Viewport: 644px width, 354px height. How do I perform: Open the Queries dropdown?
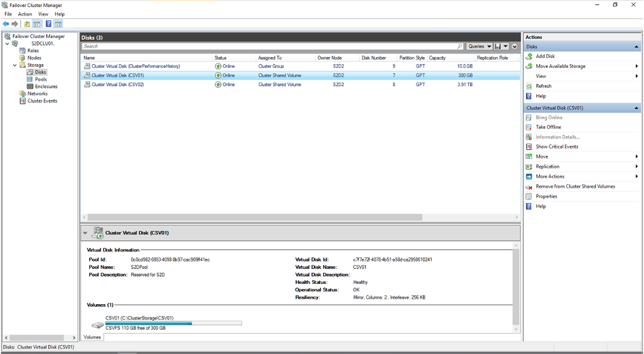point(479,46)
